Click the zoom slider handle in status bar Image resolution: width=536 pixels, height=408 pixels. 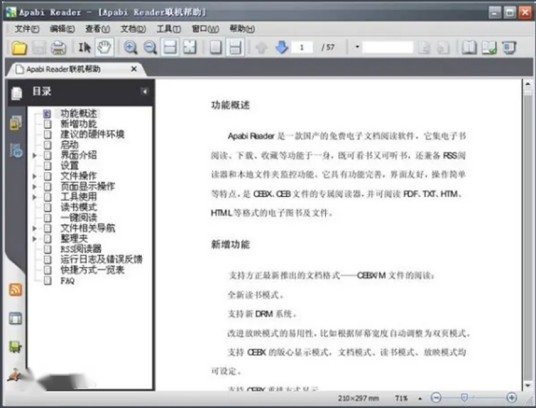[464, 397]
